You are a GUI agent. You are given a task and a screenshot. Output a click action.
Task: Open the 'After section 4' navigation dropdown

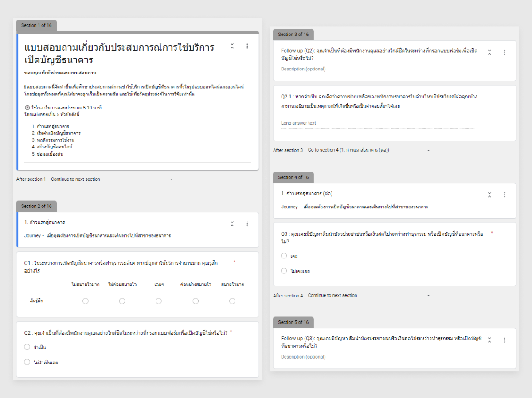tap(368, 296)
